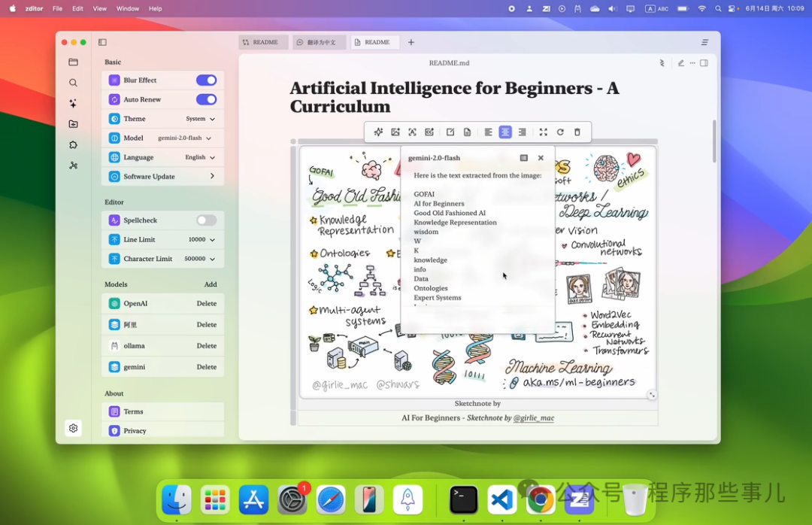Click the edit image pencil-square icon

(450, 132)
